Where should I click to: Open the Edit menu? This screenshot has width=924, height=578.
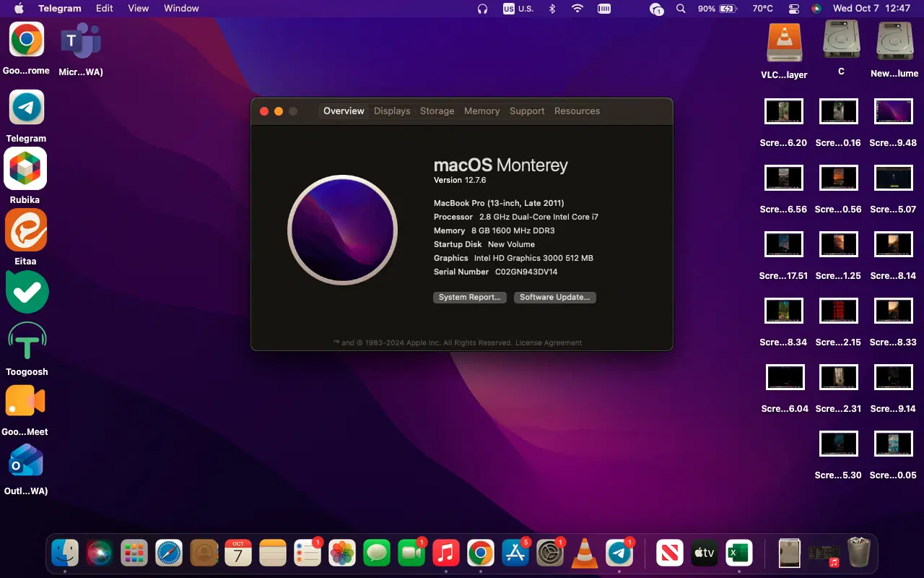tap(105, 9)
